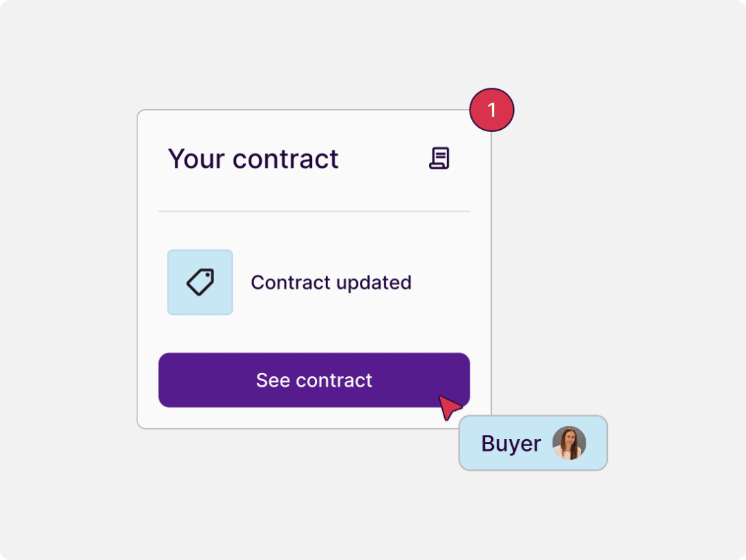
Task: Select the Your contract heading
Action: pyautogui.click(x=253, y=159)
